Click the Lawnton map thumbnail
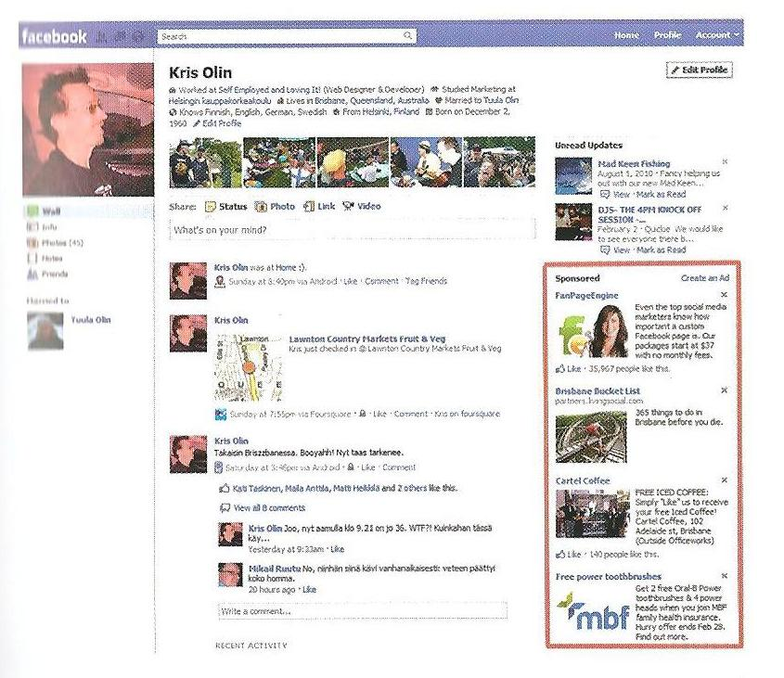This screenshot has height=678, width=784. point(248,368)
